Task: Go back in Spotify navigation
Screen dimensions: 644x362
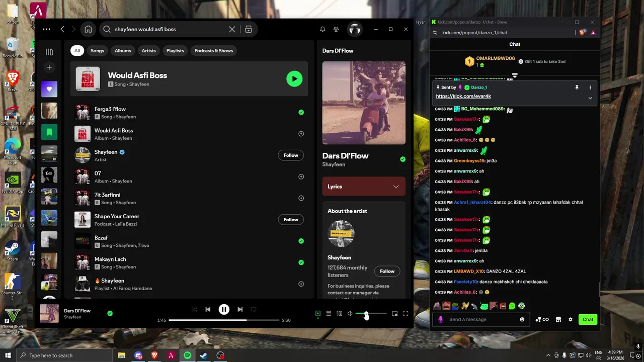Action: (62, 29)
